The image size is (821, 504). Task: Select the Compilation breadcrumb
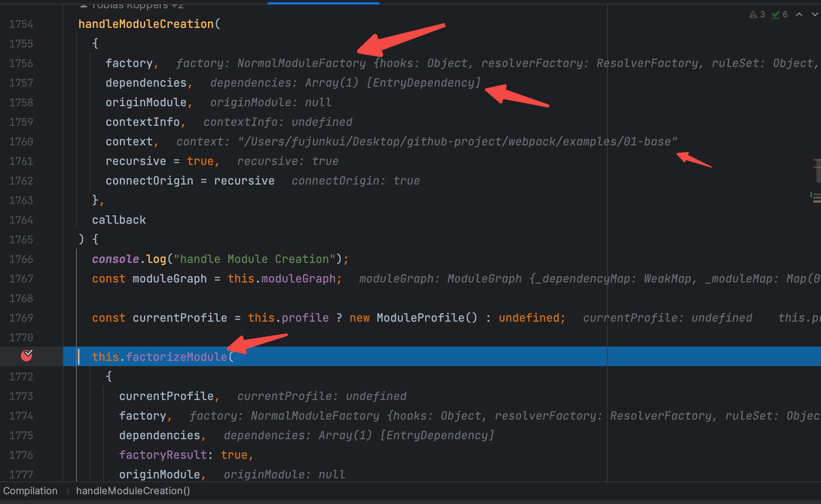[30, 491]
